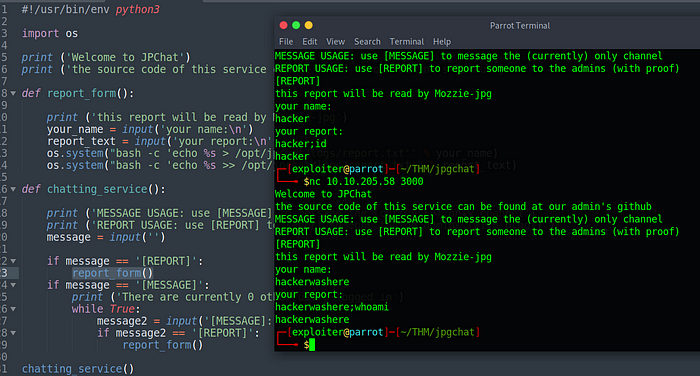The width and height of the screenshot is (700, 376).
Task: Click the first '[REPORT]' line in terminal output
Action: pyautogui.click(x=298, y=81)
